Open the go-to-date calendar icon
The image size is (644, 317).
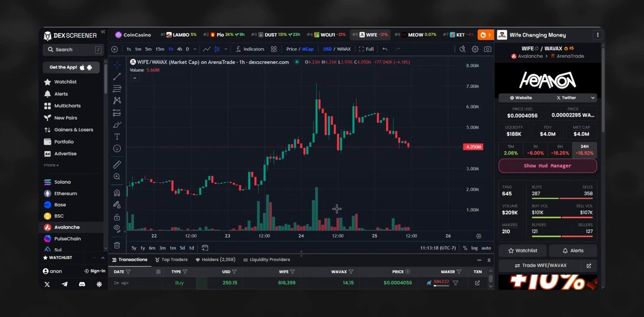[205, 248]
